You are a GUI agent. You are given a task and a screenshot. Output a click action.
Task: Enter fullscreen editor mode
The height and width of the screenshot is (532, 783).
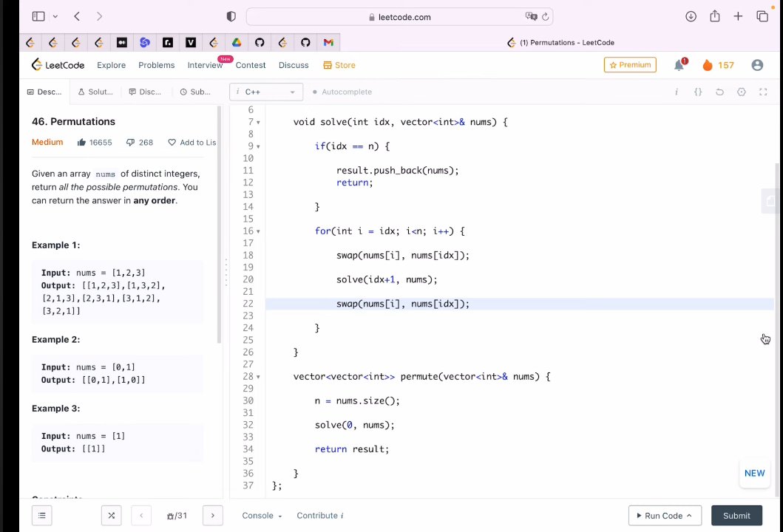click(763, 92)
